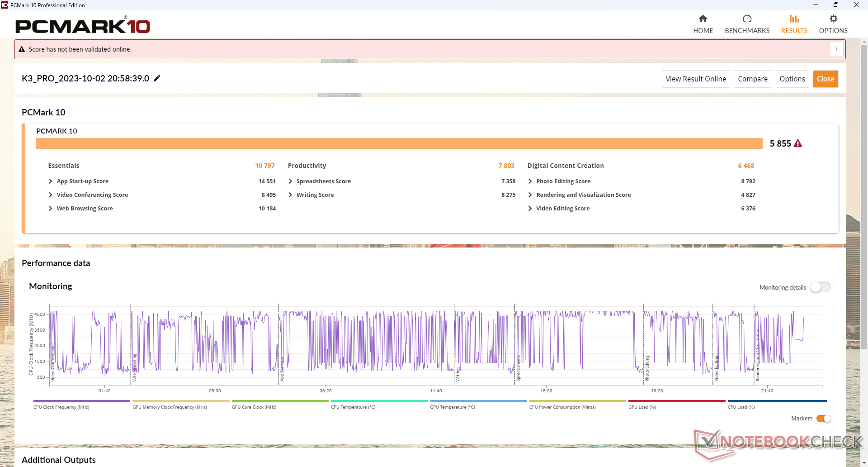Click the score warning triangle icon
Image resolution: width=868 pixels, height=467 pixels.
pos(798,143)
